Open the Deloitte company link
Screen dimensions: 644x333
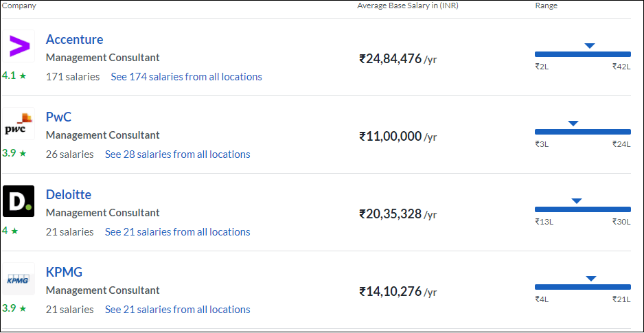pos(69,194)
